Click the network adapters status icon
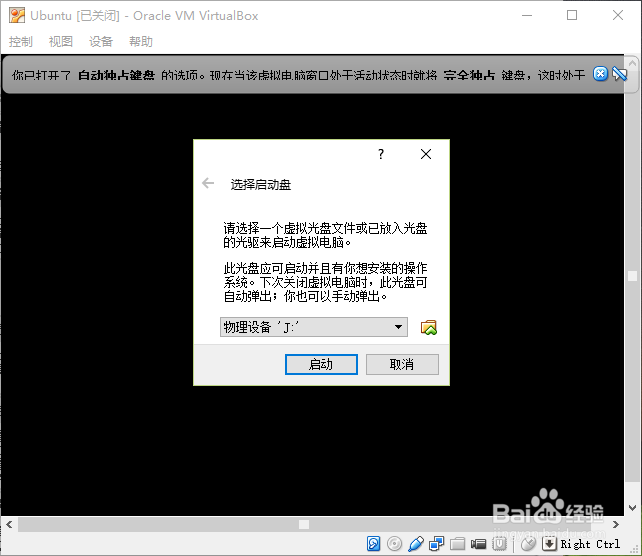This screenshot has height=556, width=642. [436, 544]
